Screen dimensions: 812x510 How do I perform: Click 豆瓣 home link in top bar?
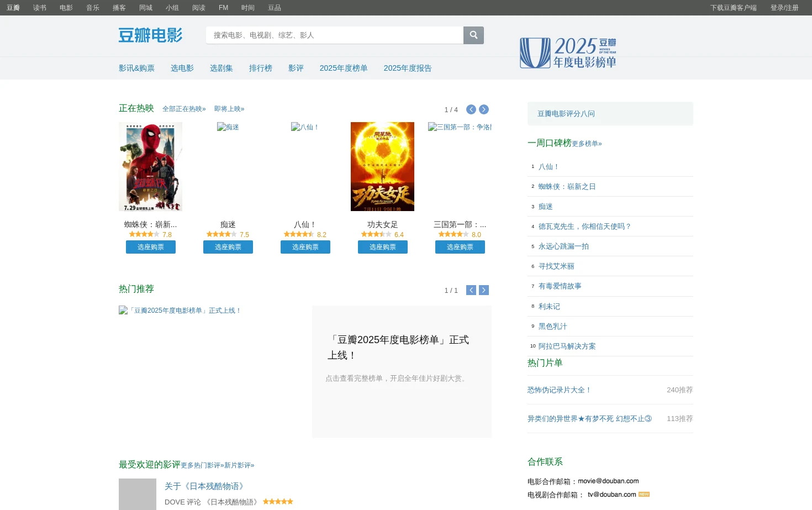pyautogui.click(x=13, y=8)
